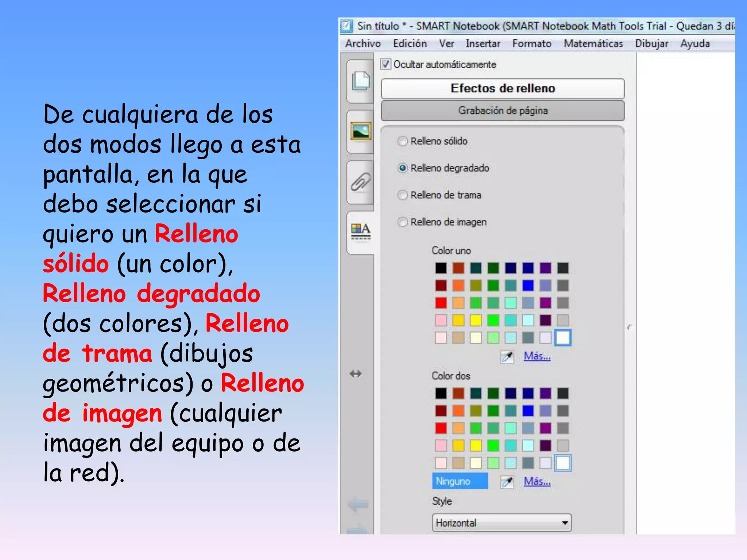
Task: Select the Relleno sólido option
Action: (x=402, y=141)
